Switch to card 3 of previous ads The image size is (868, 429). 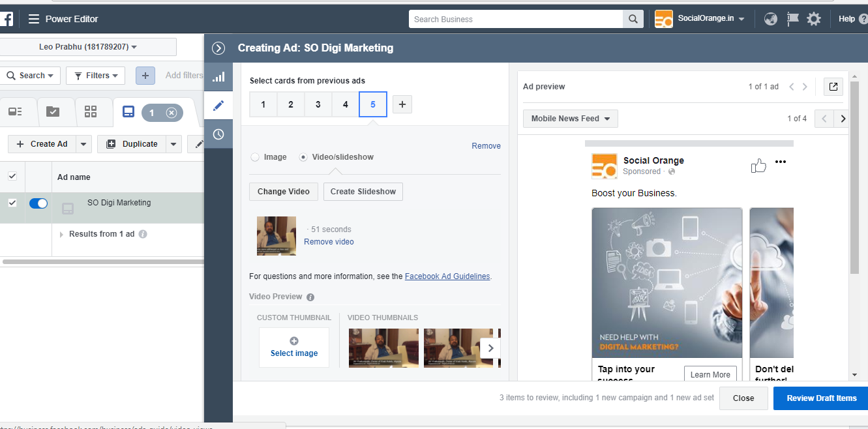coord(318,104)
